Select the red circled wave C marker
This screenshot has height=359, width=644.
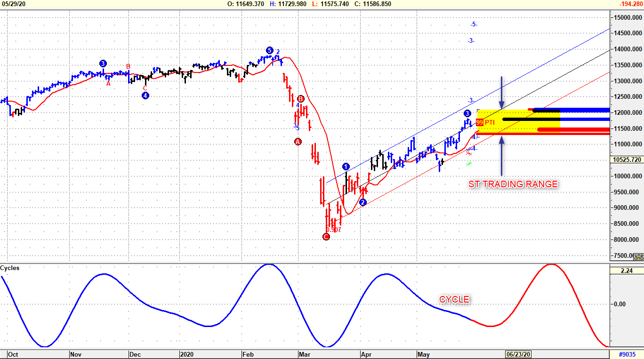(x=326, y=237)
